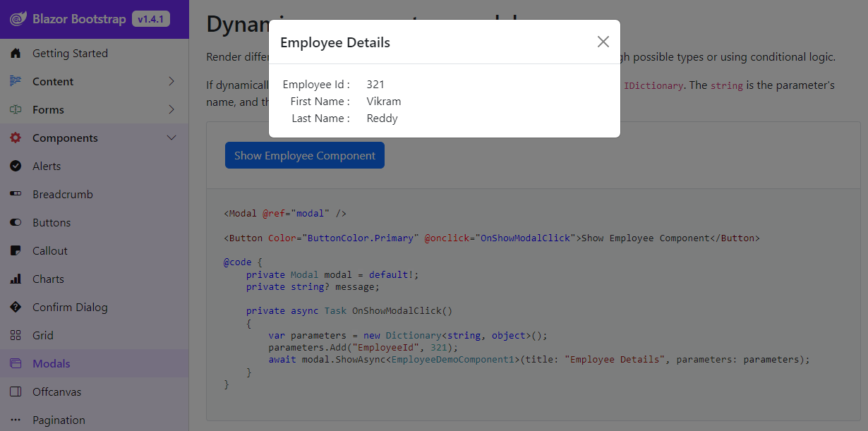Click the Charts bar graph icon
This screenshot has width=868, height=431.
click(16, 279)
